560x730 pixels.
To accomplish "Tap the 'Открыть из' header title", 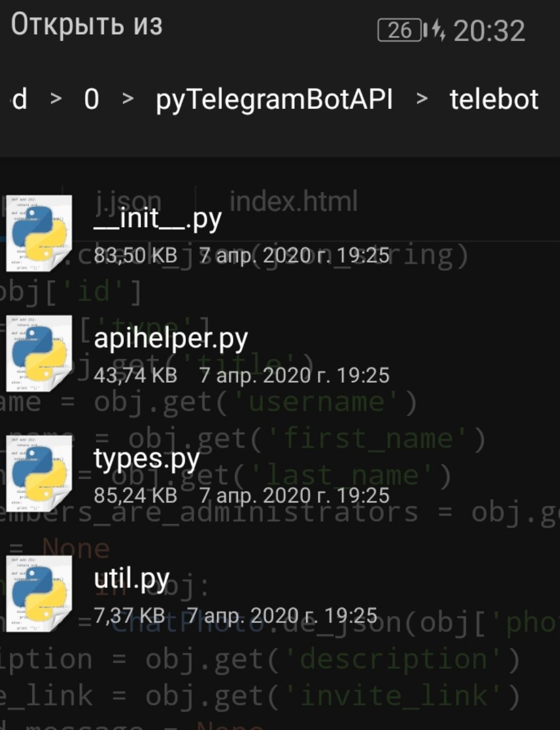I will coord(87,25).
